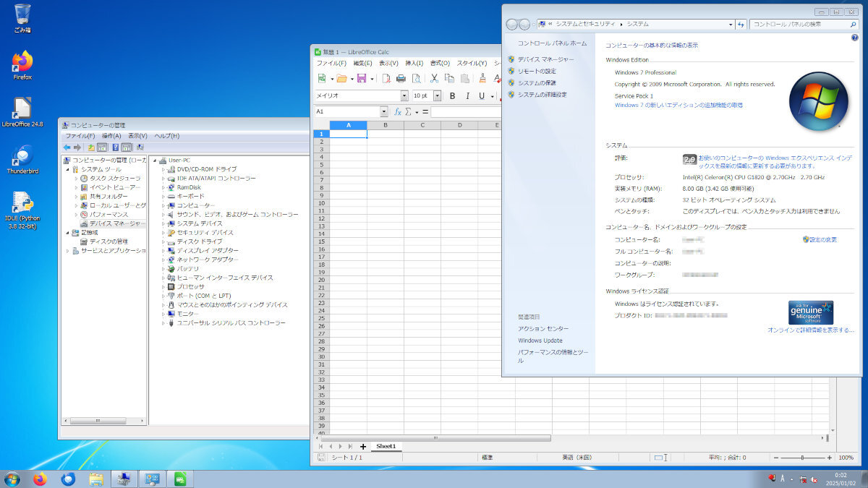Click the Sum sigma icon in formula bar
Image resolution: width=868 pixels, height=488 pixels.
point(408,112)
